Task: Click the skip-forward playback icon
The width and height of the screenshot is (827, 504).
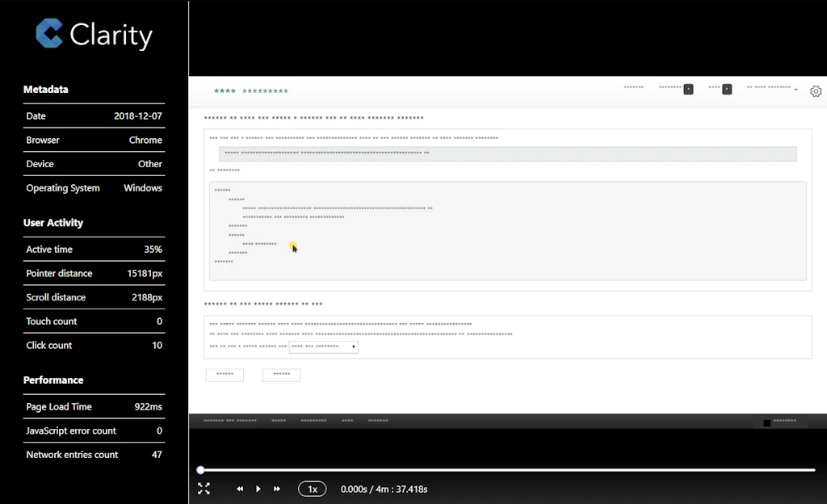Action: [277, 489]
